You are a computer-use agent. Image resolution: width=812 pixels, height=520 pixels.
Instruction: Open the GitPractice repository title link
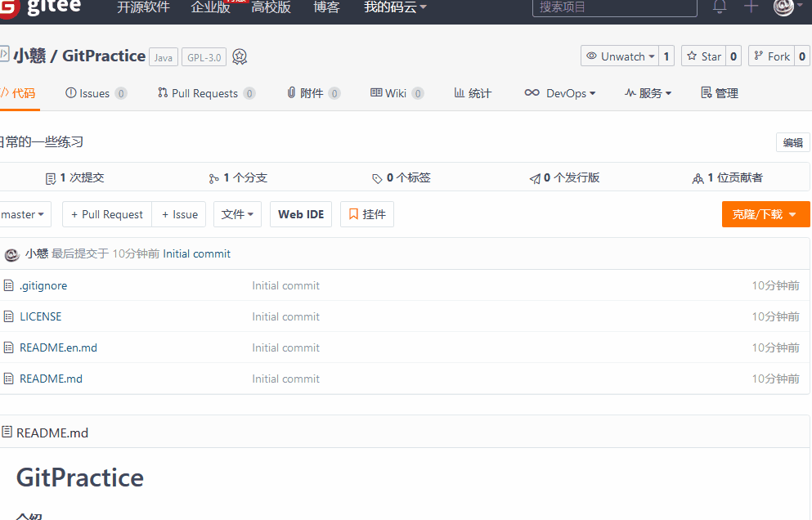(x=104, y=56)
